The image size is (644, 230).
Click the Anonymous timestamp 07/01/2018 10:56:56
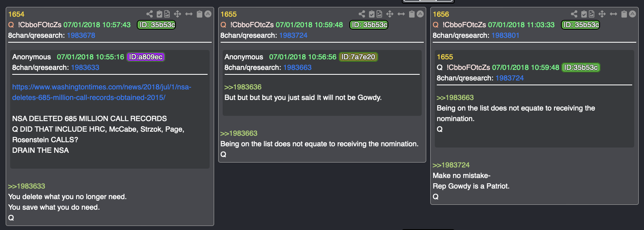[x=303, y=57]
